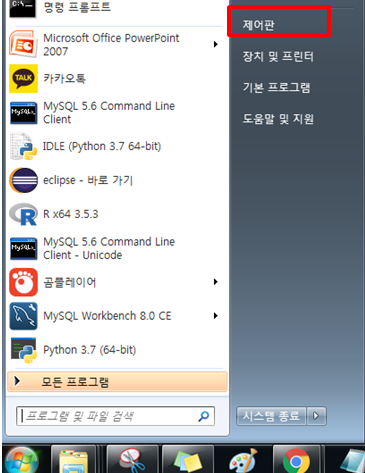Click the search magnifier icon
This screenshot has width=365, height=473.
pyautogui.click(x=204, y=416)
